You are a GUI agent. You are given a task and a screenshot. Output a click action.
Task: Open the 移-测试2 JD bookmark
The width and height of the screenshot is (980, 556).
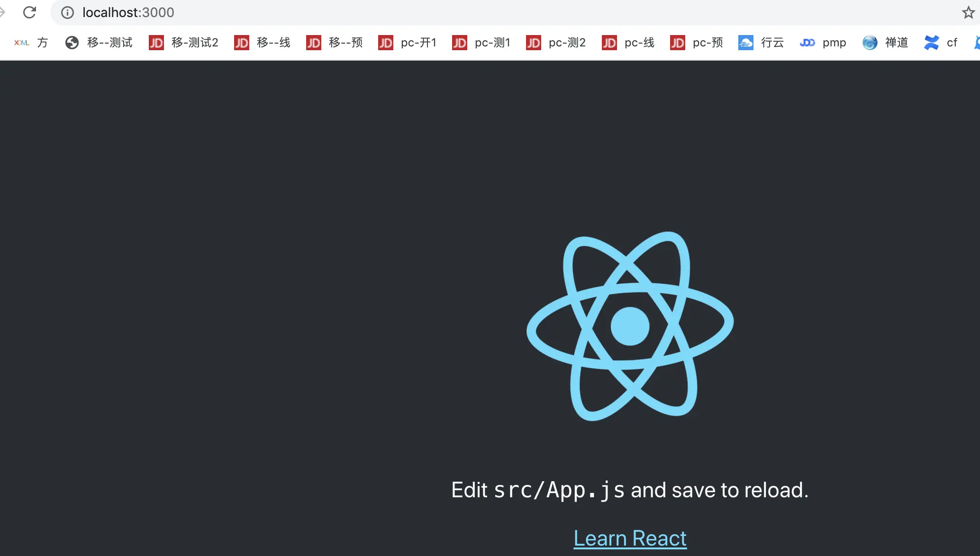(184, 43)
